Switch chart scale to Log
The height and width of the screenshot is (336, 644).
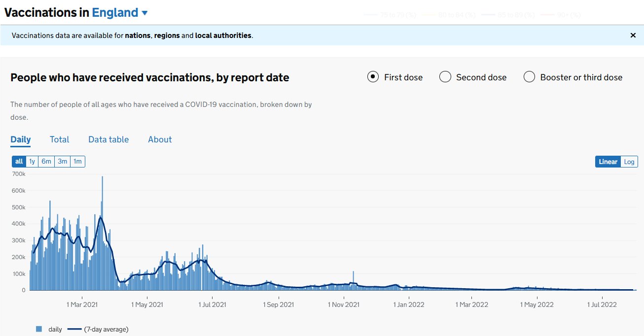point(629,162)
